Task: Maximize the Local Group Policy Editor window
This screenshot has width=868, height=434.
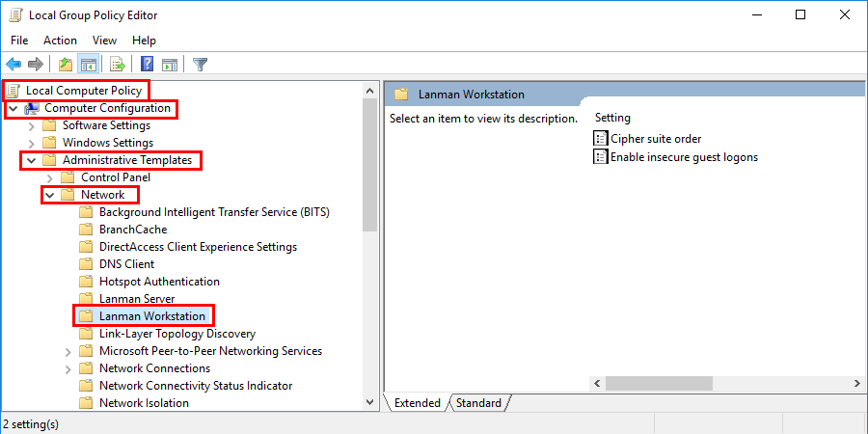Action: pyautogui.click(x=800, y=14)
